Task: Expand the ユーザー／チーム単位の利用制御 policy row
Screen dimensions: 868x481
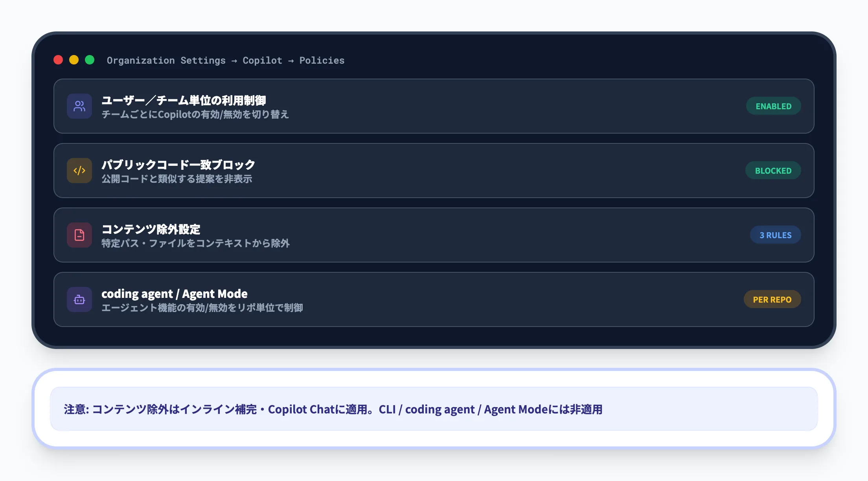Action: (x=432, y=106)
